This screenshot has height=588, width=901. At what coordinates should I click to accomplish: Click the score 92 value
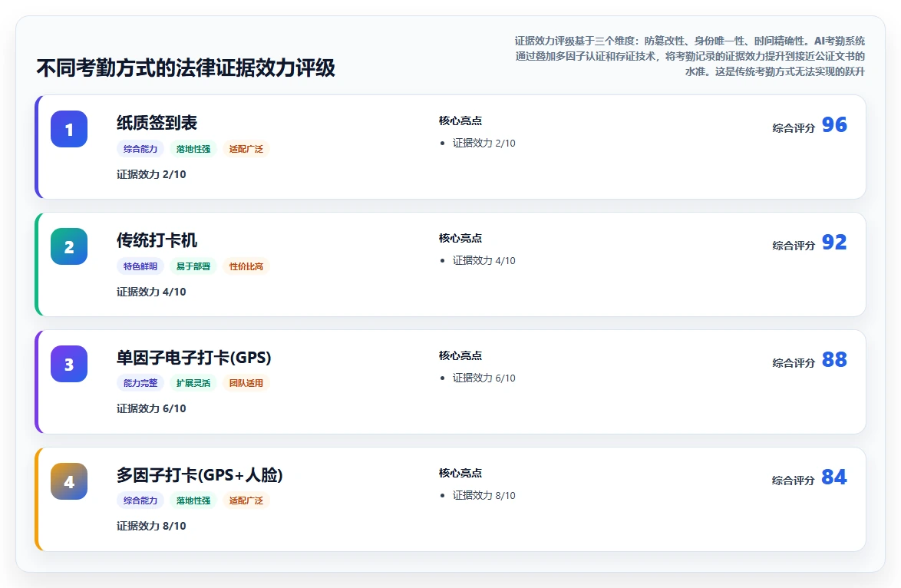(x=834, y=242)
